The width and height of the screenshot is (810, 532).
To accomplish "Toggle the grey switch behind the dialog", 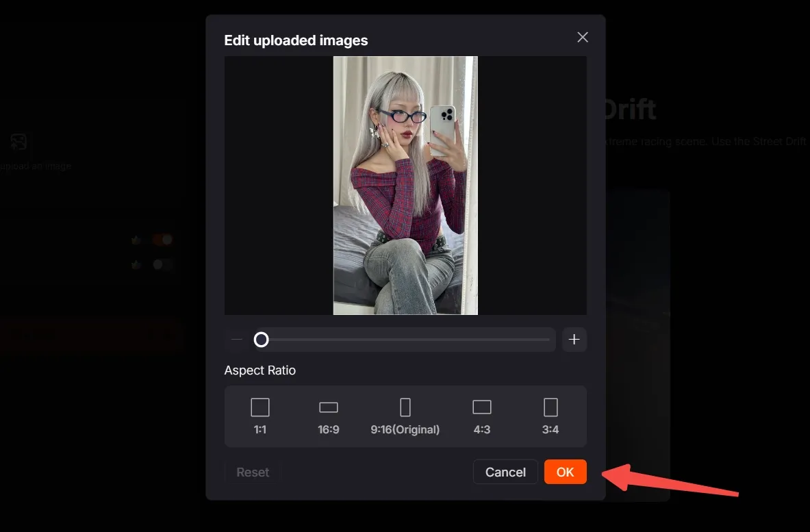I will [162, 264].
